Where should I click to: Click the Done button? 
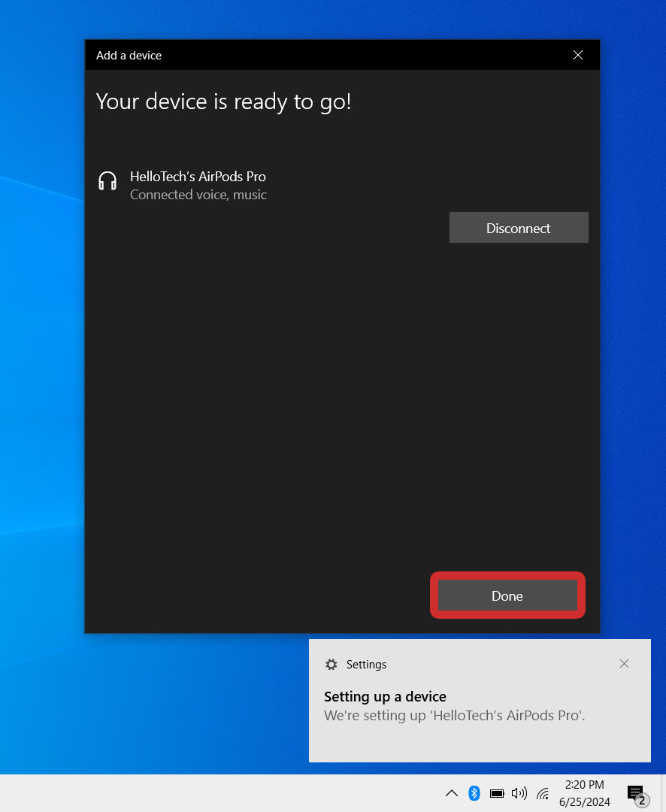tap(507, 595)
